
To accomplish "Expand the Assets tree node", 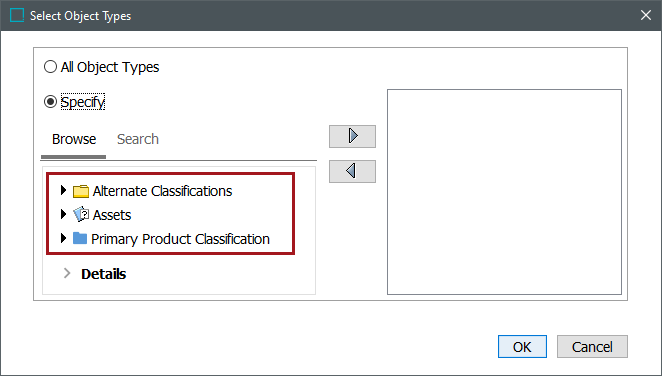I will pos(63,214).
